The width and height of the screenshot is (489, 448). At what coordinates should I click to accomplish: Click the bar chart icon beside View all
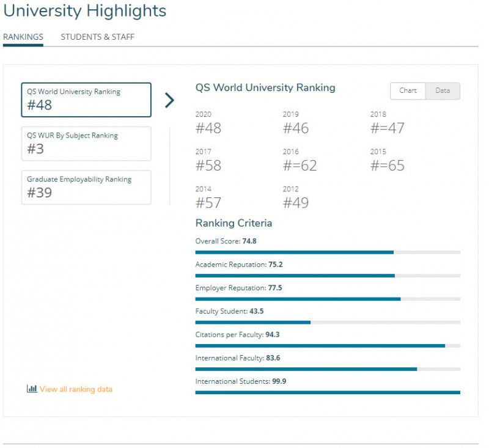click(32, 389)
